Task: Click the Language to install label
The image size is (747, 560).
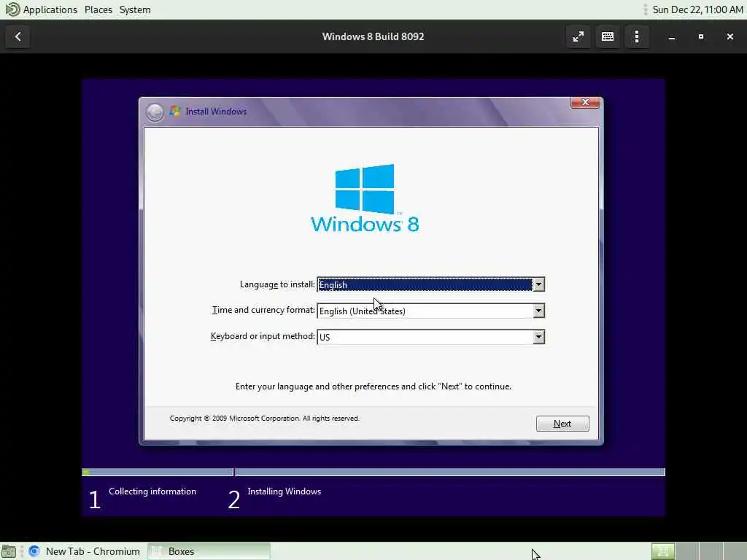Action: pos(277,284)
